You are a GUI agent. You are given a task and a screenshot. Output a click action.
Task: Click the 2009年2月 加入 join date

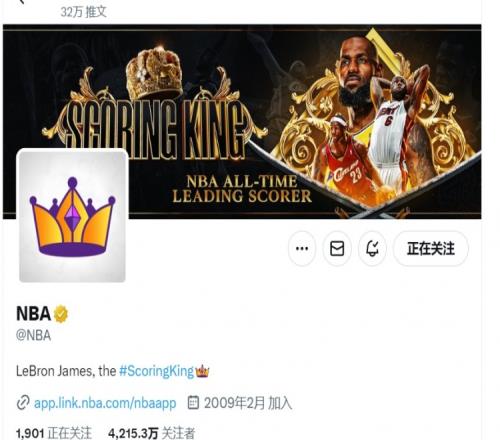click(x=248, y=403)
